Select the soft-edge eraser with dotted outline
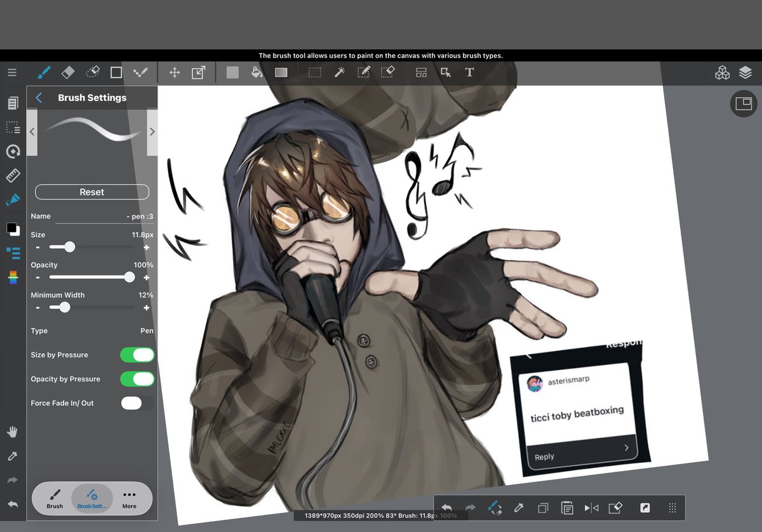Viewport: 762px width, 532px height. point(93,72)
